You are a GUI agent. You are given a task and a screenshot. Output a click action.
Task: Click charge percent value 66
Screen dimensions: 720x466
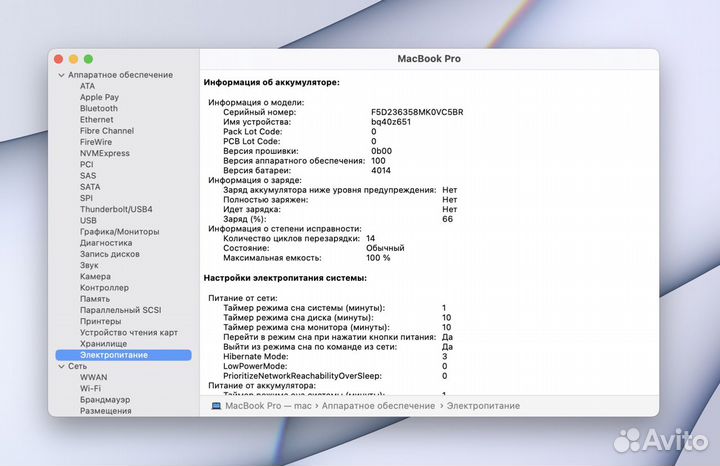(447, 219)
